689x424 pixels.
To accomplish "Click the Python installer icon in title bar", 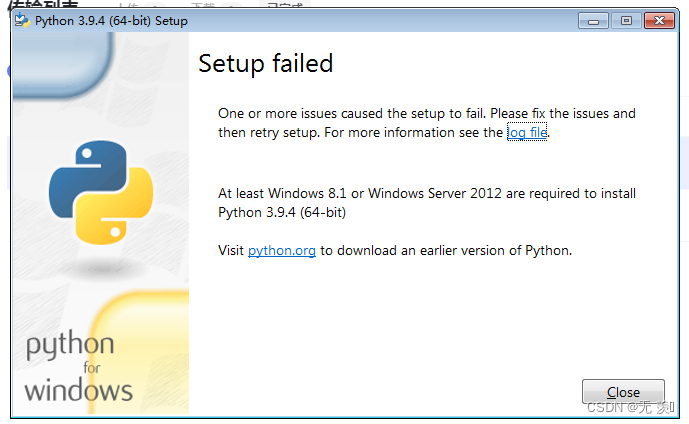I will [x=22, y=20].
